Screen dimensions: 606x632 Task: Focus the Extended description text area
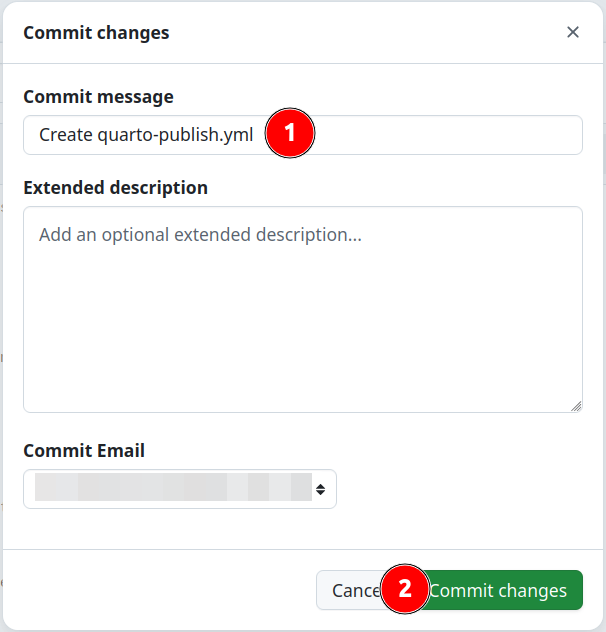coord(302,310)
